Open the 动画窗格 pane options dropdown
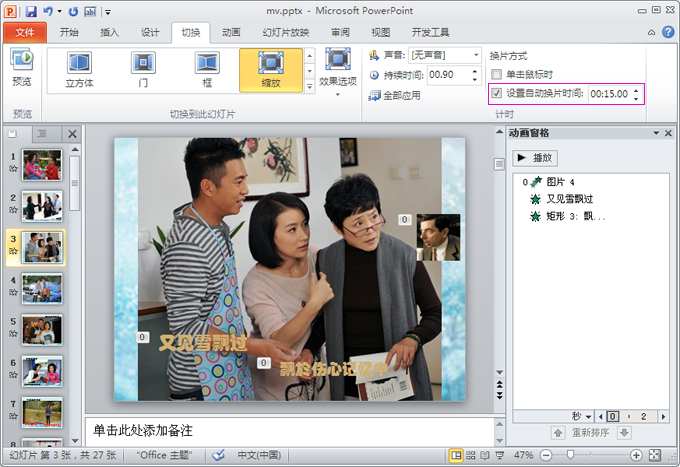The height and width of the screenshot is (467, 680). pos(656,133)
